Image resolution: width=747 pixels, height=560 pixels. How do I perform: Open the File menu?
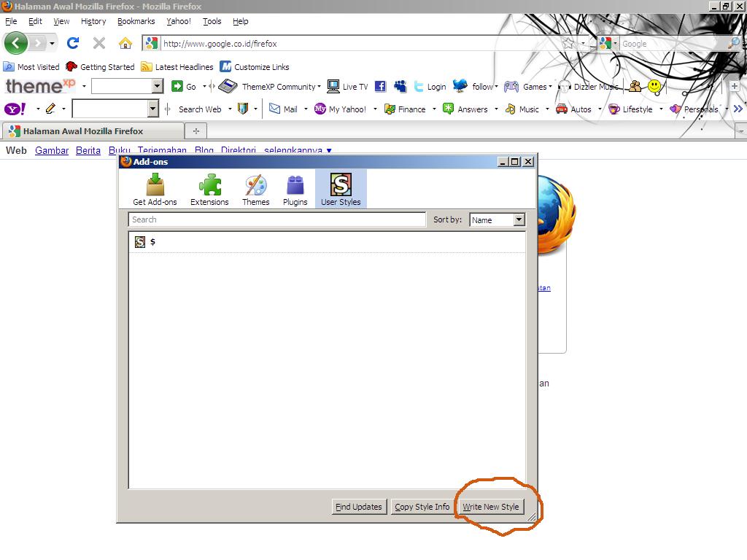(11, 21)
